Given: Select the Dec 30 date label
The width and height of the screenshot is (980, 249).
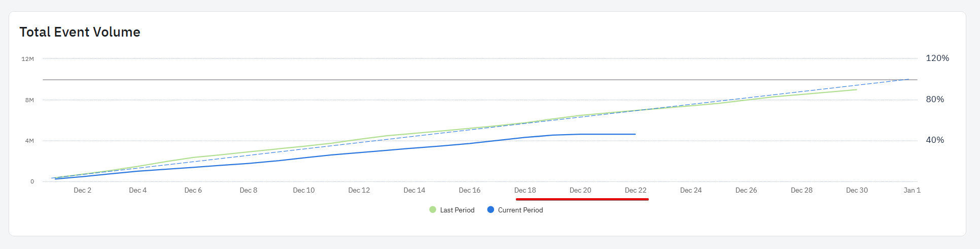Looking at the screenshot, I should tap(857, 190).
